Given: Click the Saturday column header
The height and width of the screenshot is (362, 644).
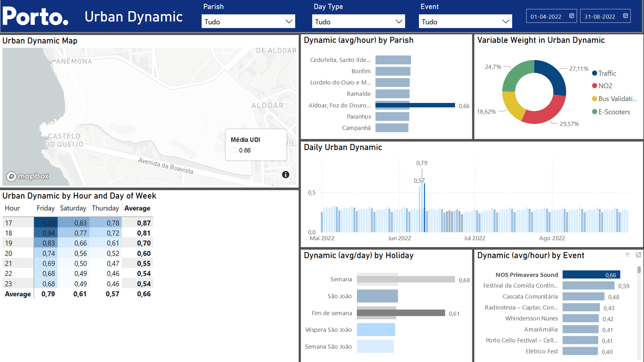Looking at the screenshot, I should tap(73, 208).
